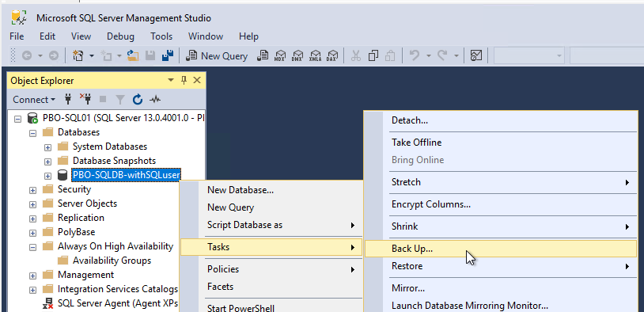
Task: Click the Save All icon
Action: [168, 55]
